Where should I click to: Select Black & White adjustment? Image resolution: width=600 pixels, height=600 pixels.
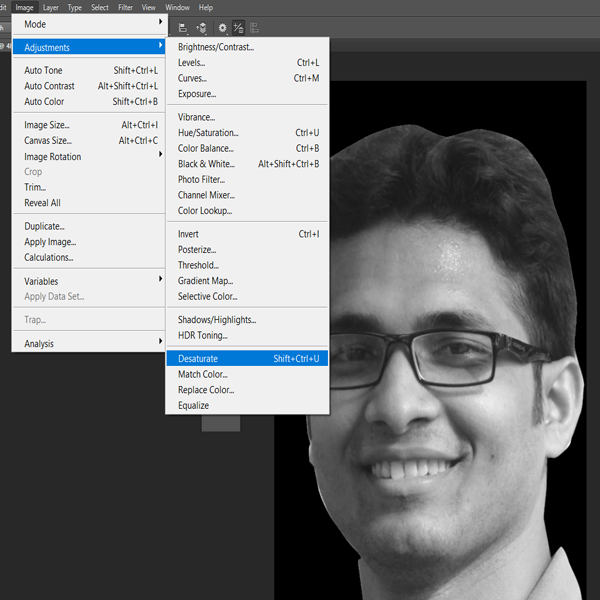pos(247,164)
